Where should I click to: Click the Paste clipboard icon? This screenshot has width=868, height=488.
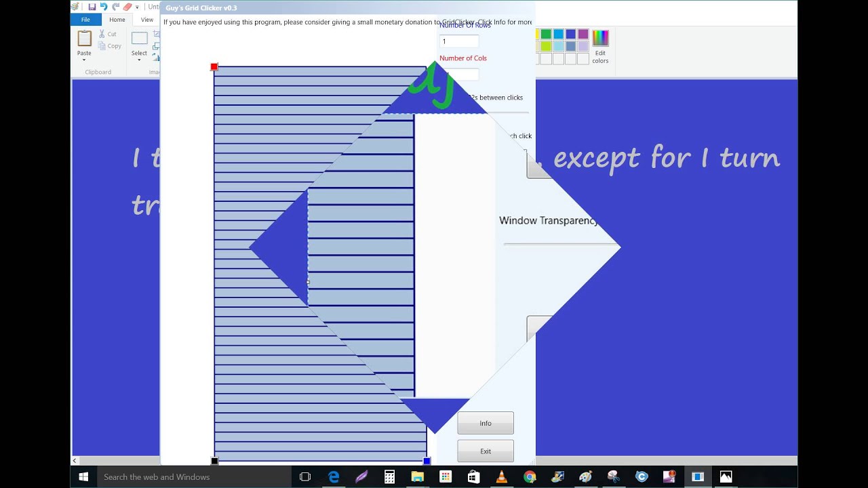(84, 39)
